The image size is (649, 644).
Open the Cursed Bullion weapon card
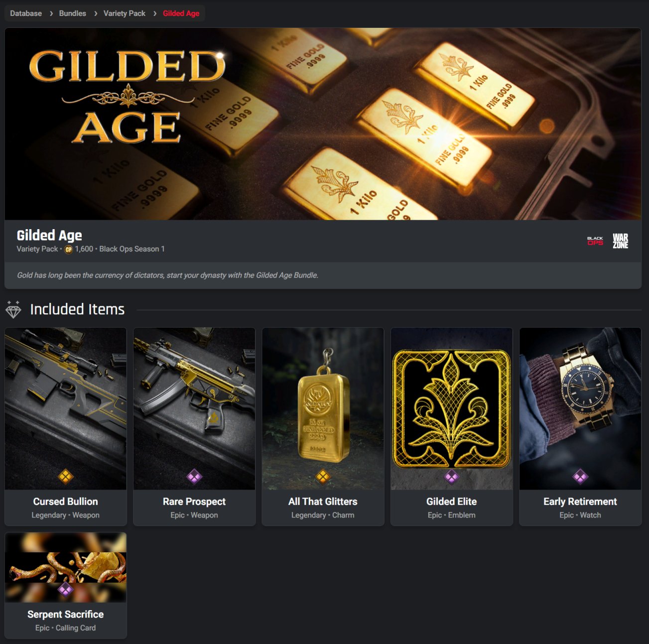coord(66,426)
